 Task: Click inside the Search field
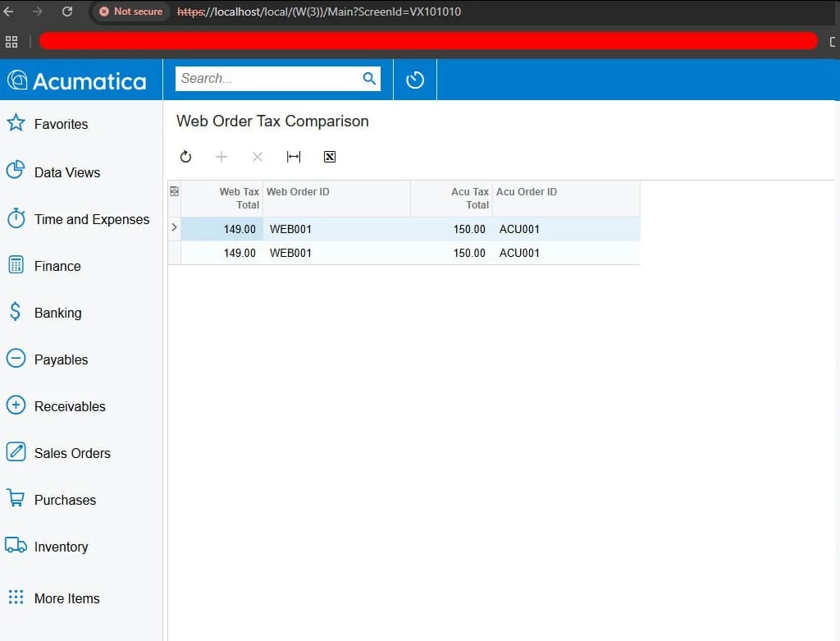271,79
